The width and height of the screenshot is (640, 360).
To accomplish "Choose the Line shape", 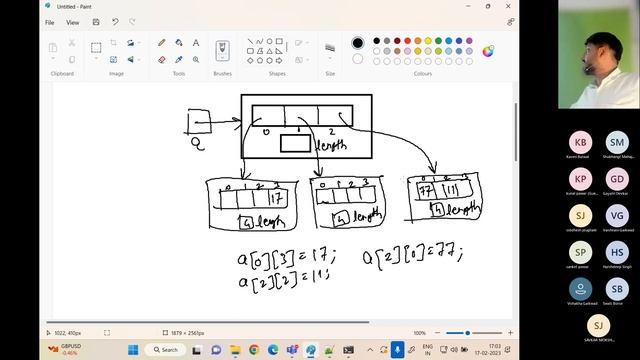I will (x=250, y=41).
